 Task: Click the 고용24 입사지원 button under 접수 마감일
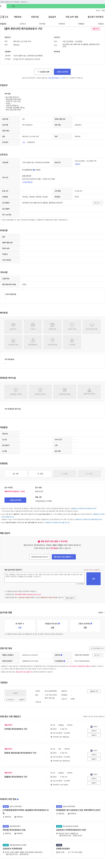coord(15,500)
